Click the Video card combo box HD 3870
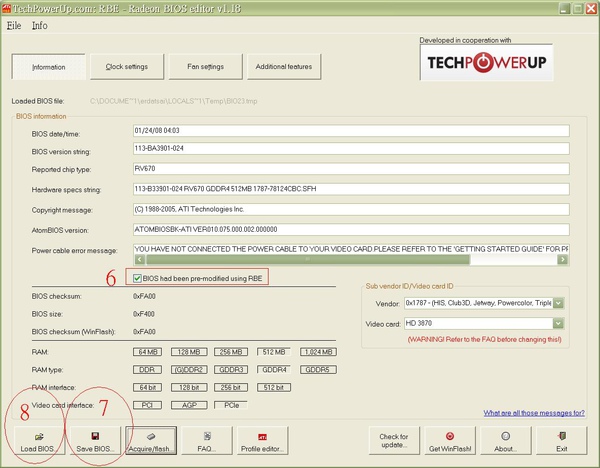This screenshot has height=468, width=600. click(x=478, y=324)
